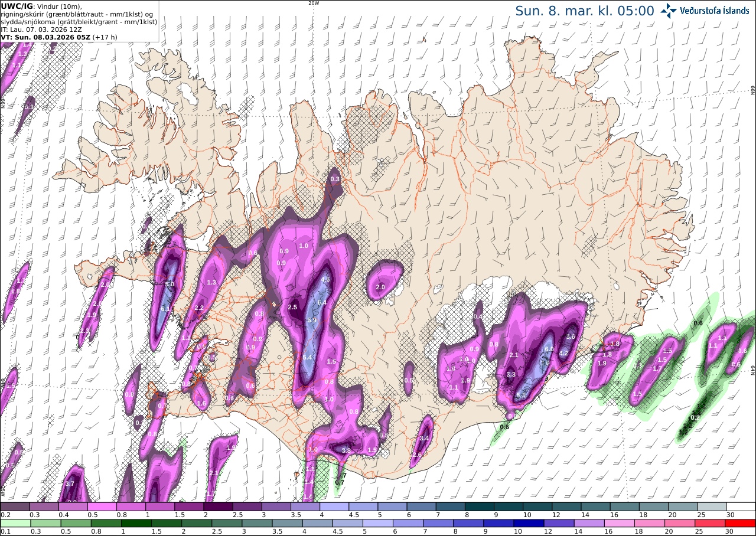Screen dimensions: 756x536
Task: Select top legend white swatch labeled 30
Action: pos(741,506)
